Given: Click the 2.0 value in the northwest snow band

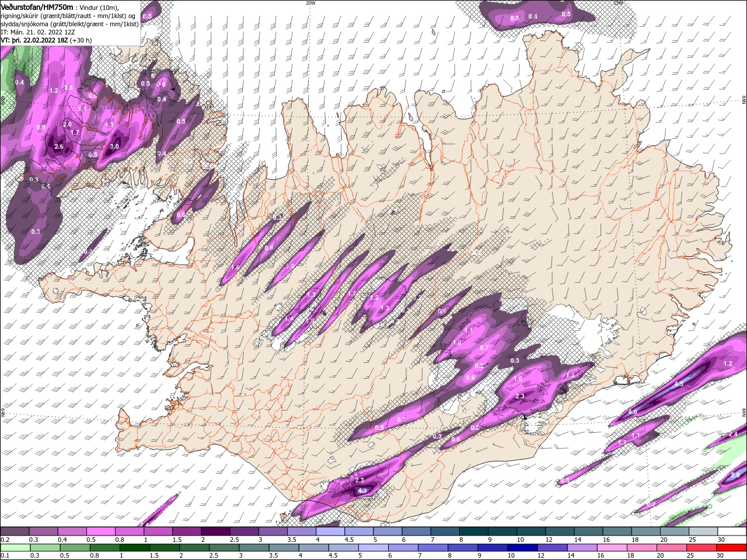Looking at the screenshot, I should [x=67, y=124].
